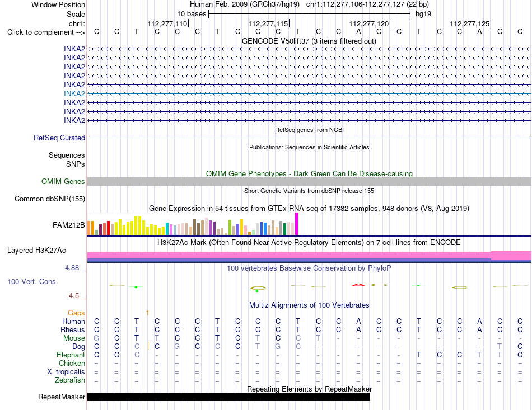The image size is (532, 410).
Task: Click the black RepeatMasker element bar
Action: point(228,397)
